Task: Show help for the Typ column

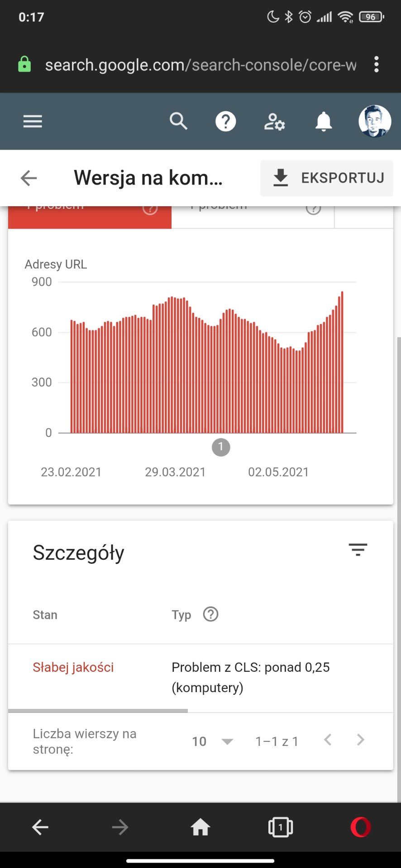Action: point(210,614)
